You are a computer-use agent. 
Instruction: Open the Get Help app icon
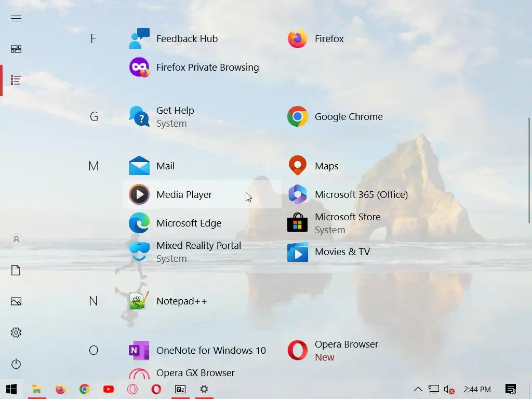[139, 116]
